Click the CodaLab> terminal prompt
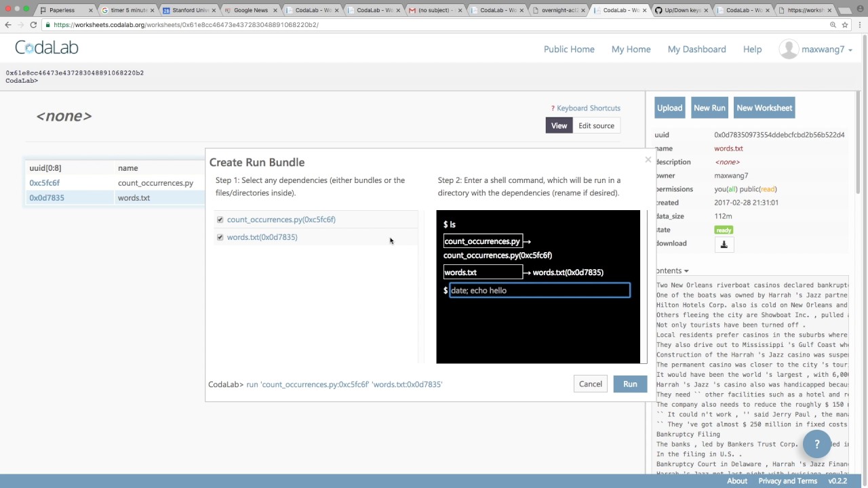 22,81
